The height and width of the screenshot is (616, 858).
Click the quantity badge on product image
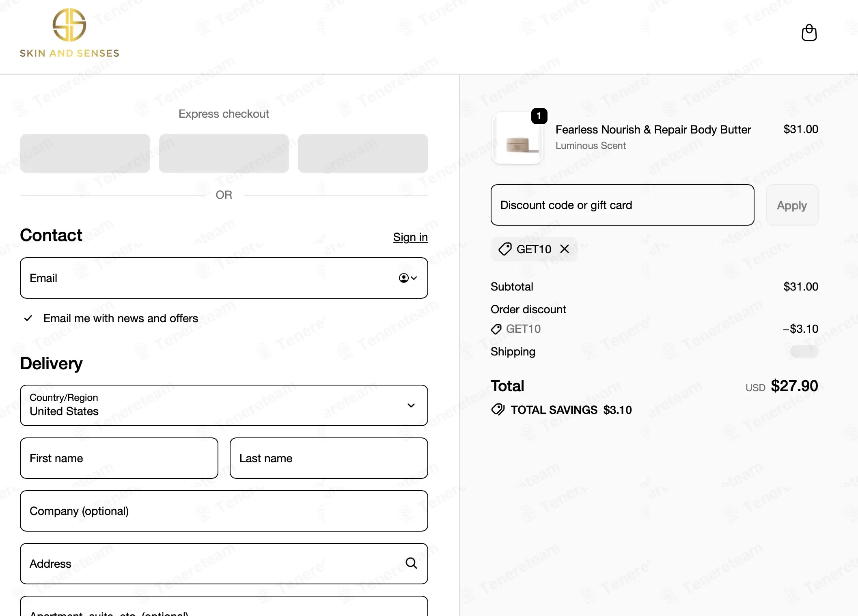[539, 116]
